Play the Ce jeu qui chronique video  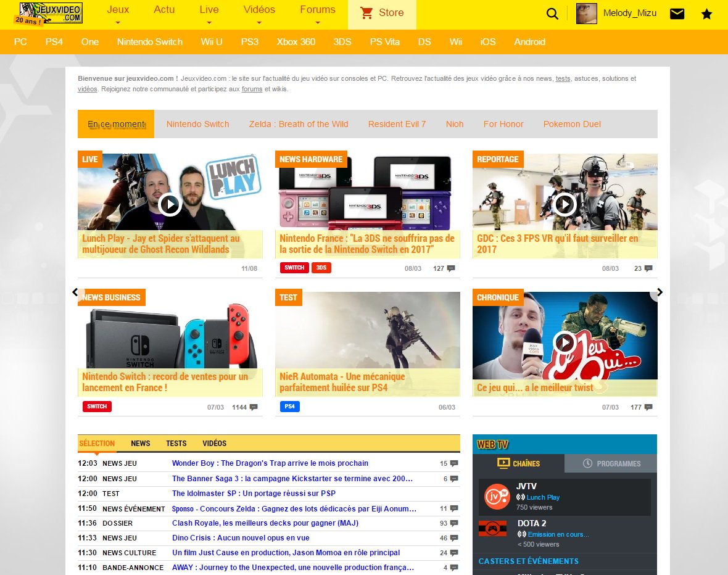(565, 342)
